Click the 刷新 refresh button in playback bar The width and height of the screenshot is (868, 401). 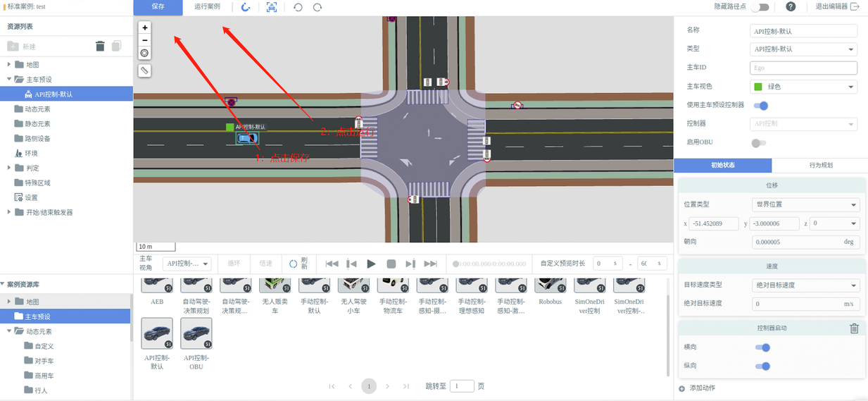298,264
